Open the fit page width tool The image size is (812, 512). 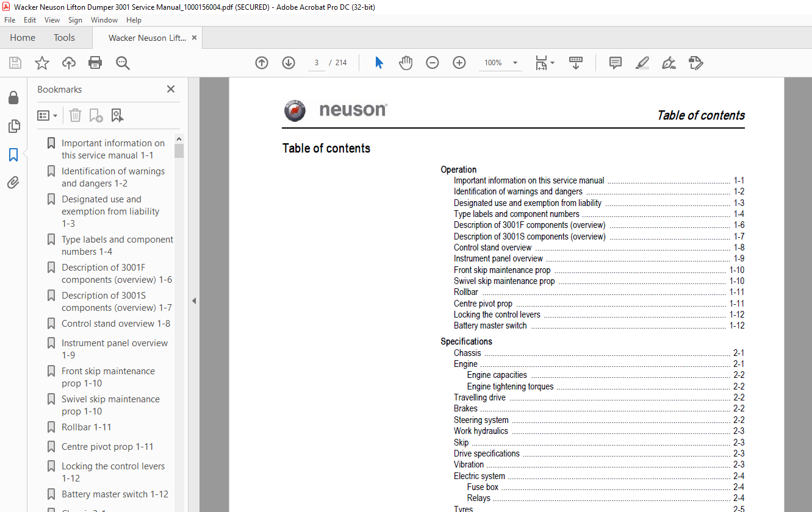tap(541, 63)
